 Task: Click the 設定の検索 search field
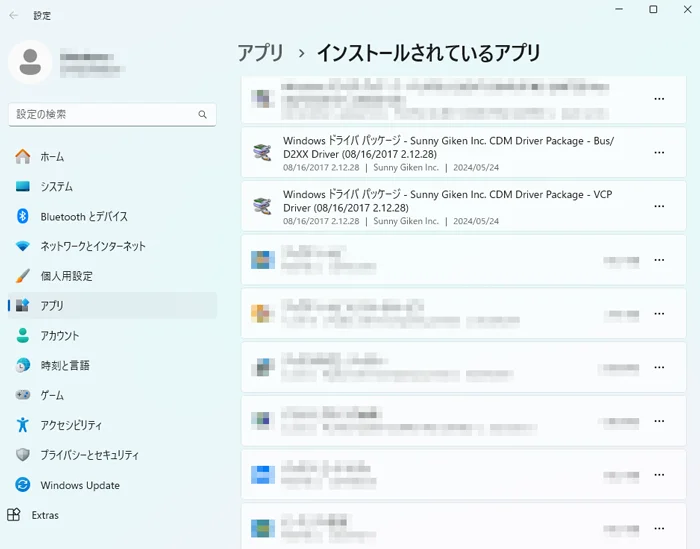112,114
